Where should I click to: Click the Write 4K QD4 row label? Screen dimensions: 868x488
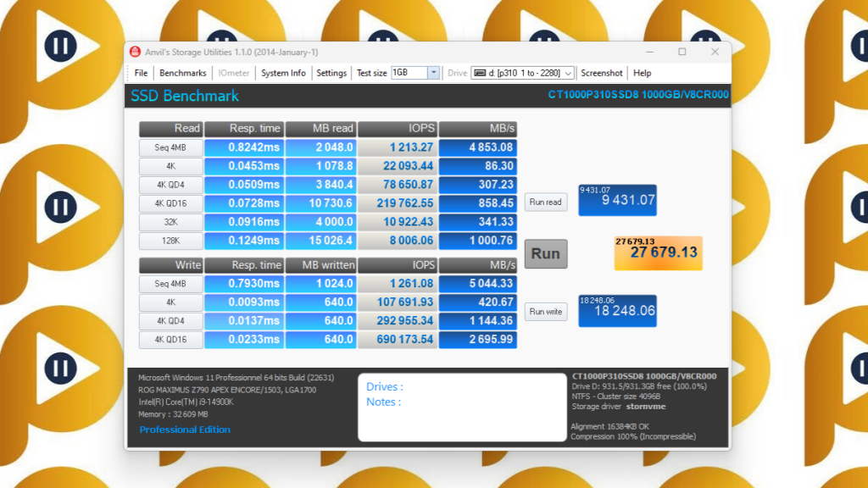170,321
